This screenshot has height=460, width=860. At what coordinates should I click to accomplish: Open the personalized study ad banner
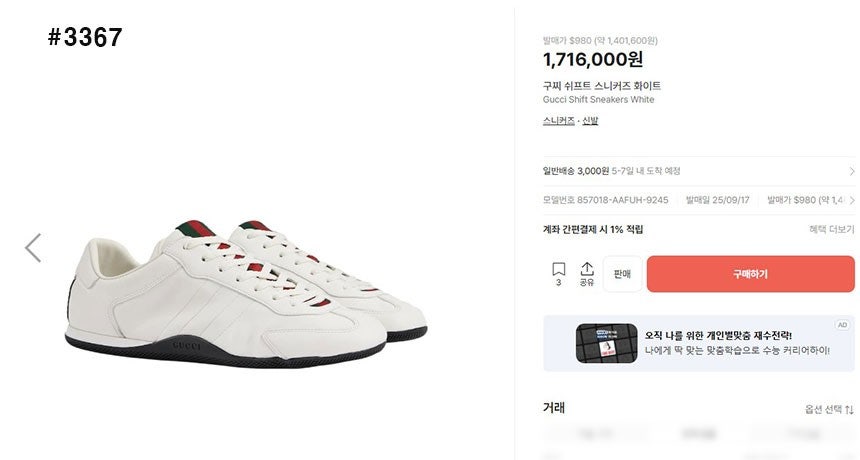(699, 343)
